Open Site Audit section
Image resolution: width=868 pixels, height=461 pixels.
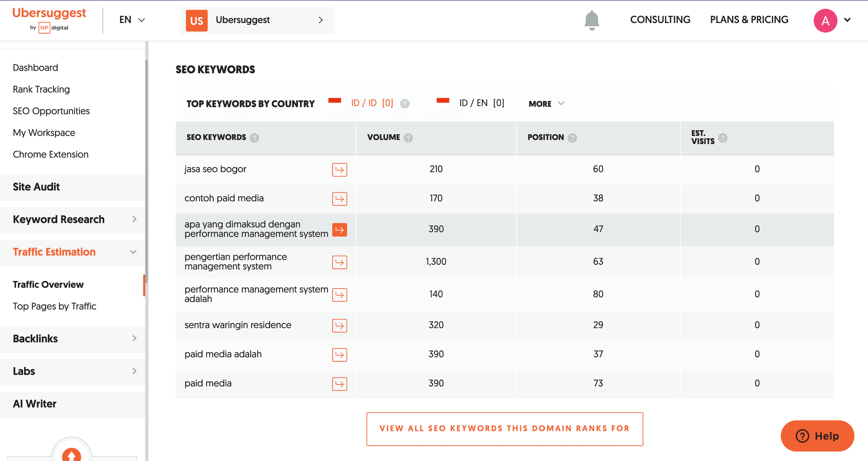pos(73,187)
